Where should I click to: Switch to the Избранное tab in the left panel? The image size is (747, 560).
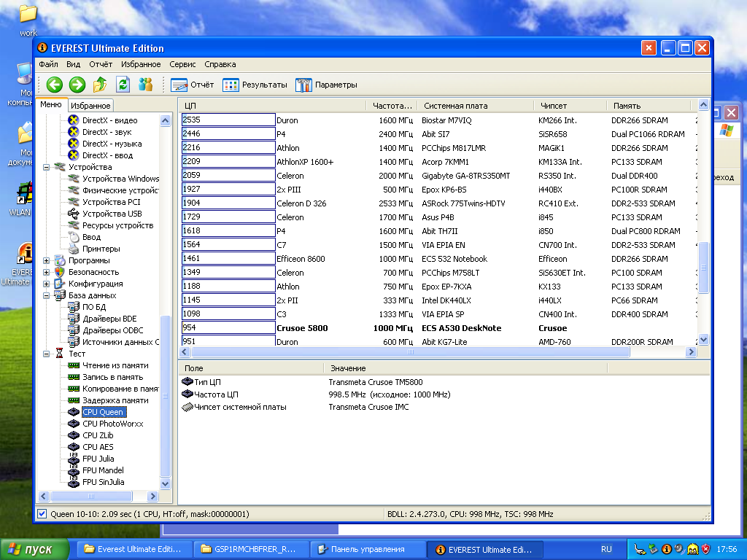90,106
